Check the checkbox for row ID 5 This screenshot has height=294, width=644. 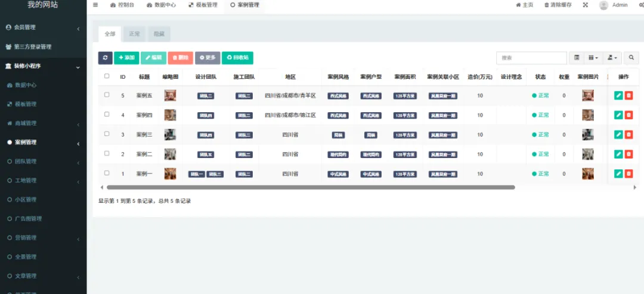(107, 94)
